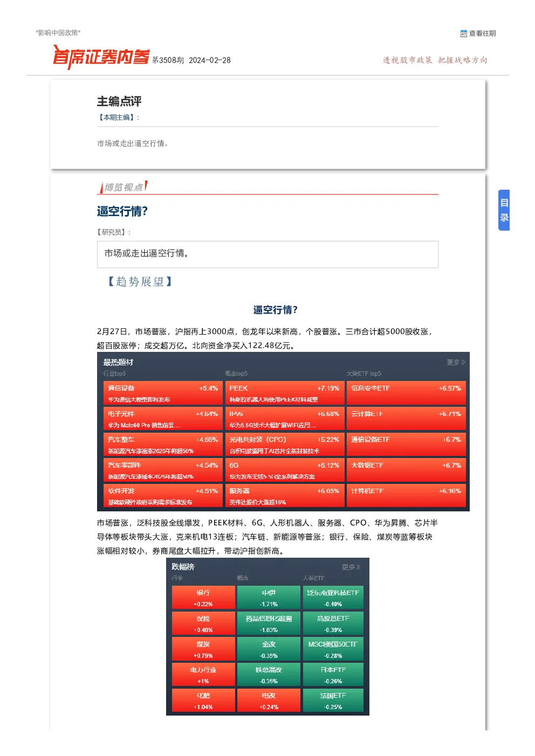
Task: Click the 博览视点 section label
Action: (124, 187)
